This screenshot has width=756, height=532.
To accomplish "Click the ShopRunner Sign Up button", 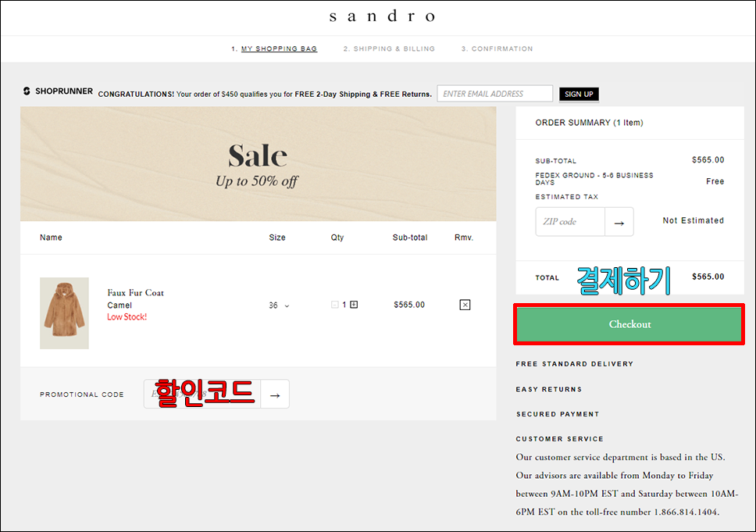I will pos(579,94).
